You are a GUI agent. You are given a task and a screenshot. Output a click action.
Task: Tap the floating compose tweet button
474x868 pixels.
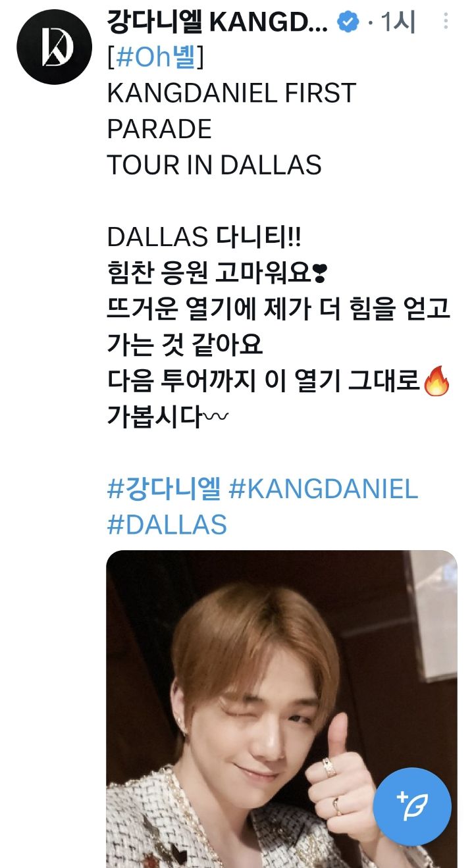tap(412, 807)
